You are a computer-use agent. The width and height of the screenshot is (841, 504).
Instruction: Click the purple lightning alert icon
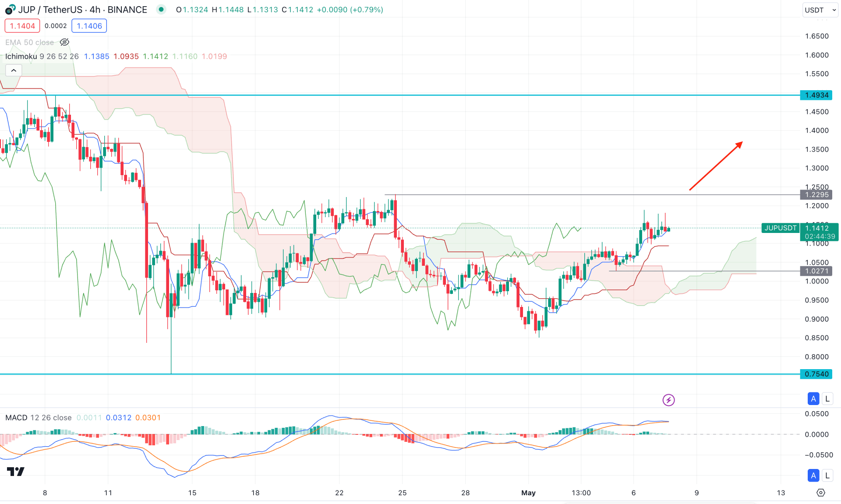pos(668,400)
